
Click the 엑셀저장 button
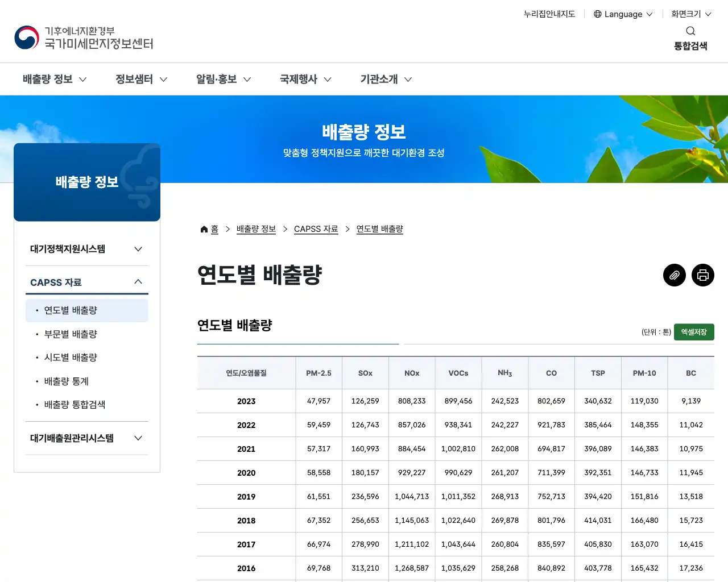pos(694,332)
